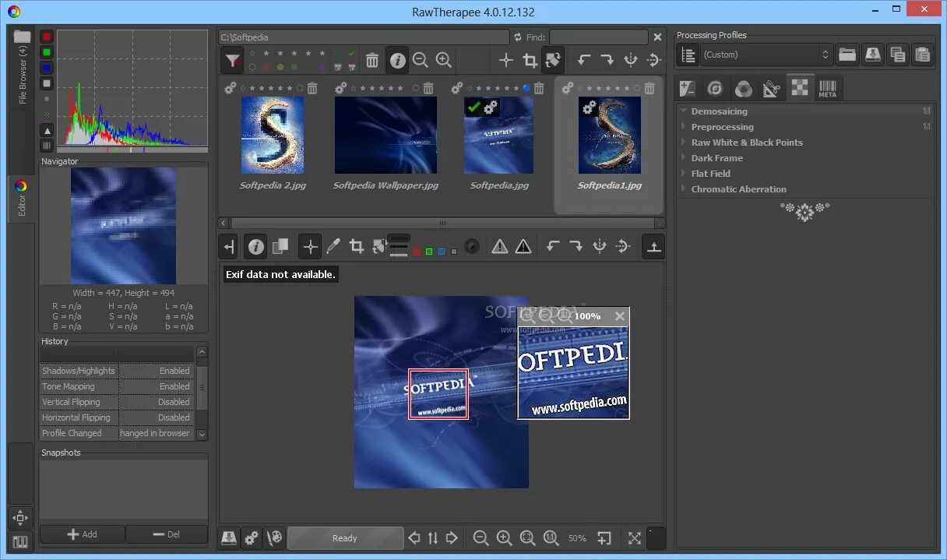Toggle before/after view in the editor toolbar
Screen dimensions: 947x560
coord(280,246)
